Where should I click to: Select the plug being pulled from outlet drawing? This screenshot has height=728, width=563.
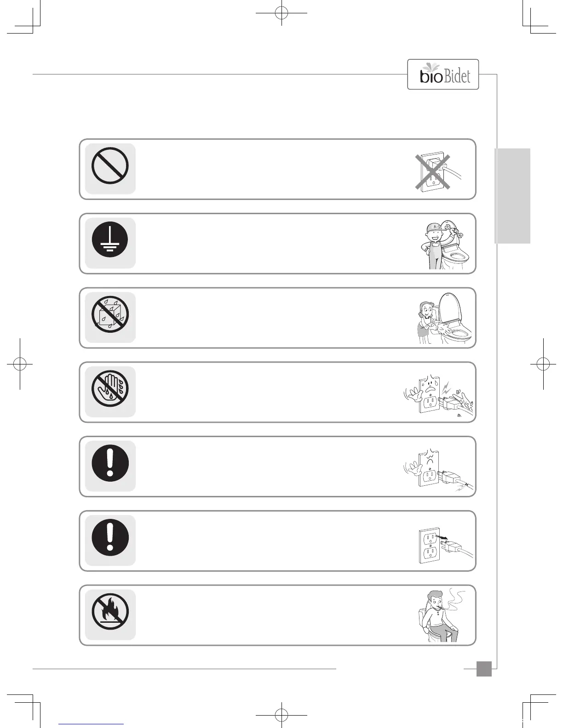tap(442, 545)
